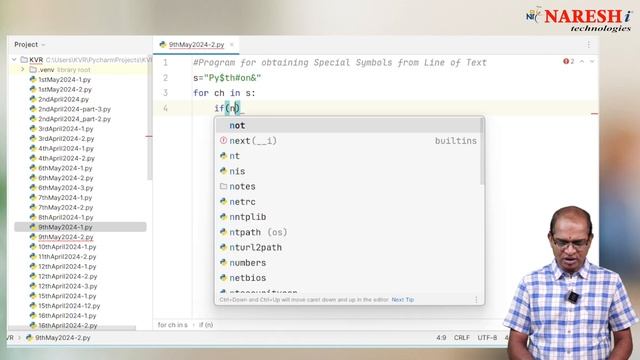Open 2ndApril2024-part-3.py file
This screenshot has width=640, height=360.
click(74, 109)
